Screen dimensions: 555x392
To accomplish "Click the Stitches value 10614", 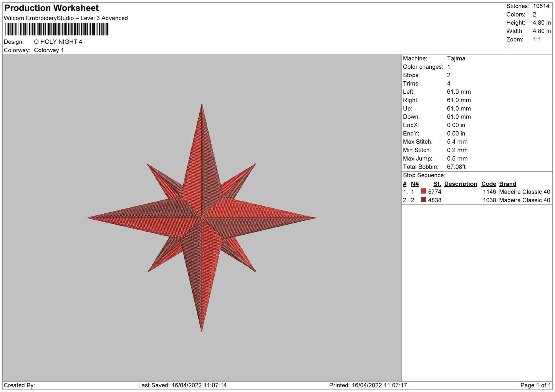I will click(x=541, y=6).
